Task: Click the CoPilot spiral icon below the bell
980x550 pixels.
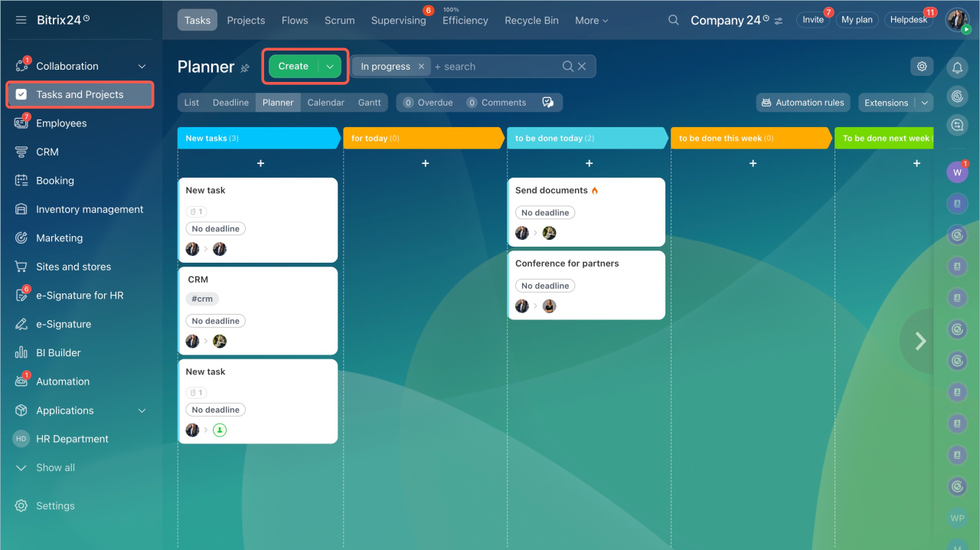Action: (x=957, y=97)
